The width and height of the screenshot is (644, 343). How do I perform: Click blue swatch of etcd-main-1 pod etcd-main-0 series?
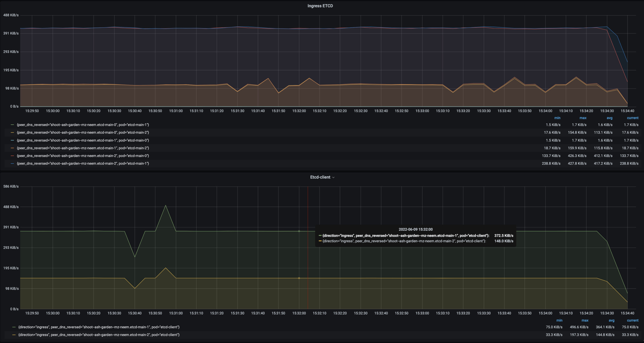(x=12, y=140)
